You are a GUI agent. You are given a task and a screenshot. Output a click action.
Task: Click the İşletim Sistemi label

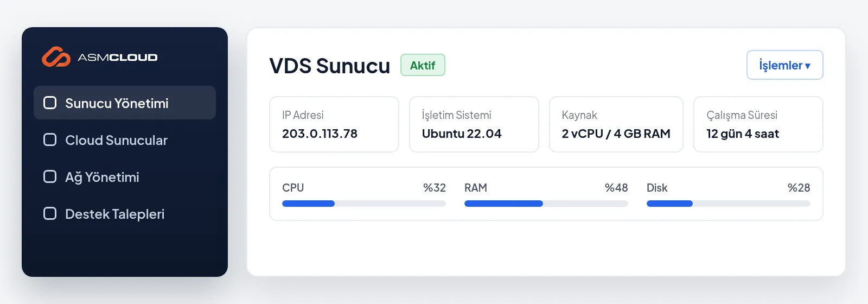[457, 115]
